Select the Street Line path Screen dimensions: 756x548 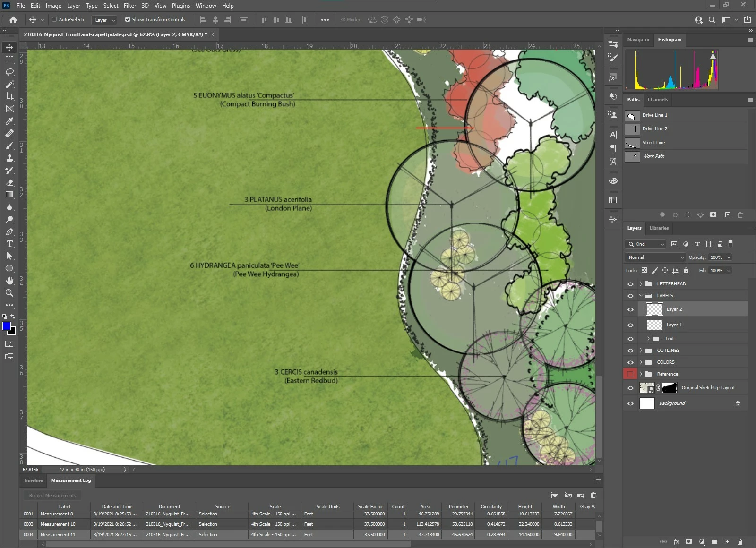(x=686, y=143)
